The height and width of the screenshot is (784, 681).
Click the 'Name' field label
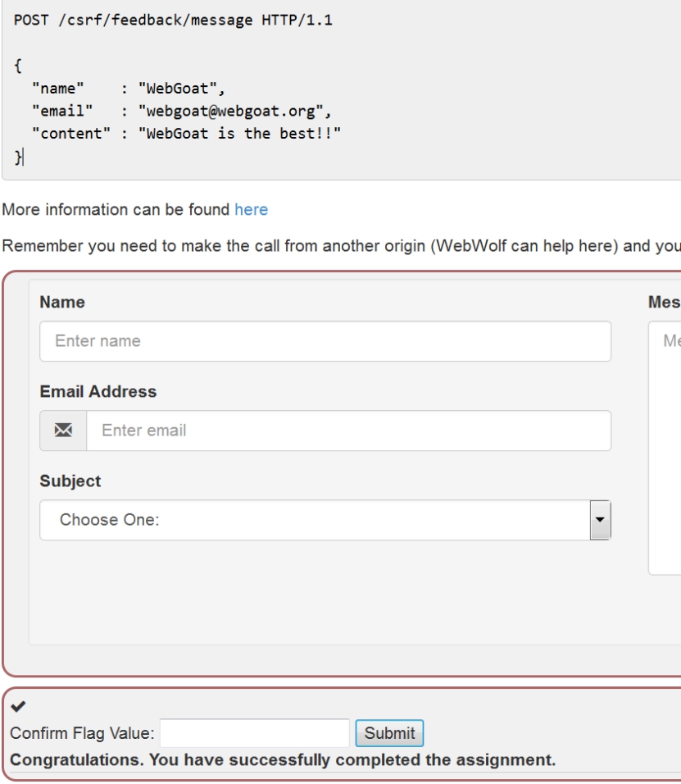62,302
